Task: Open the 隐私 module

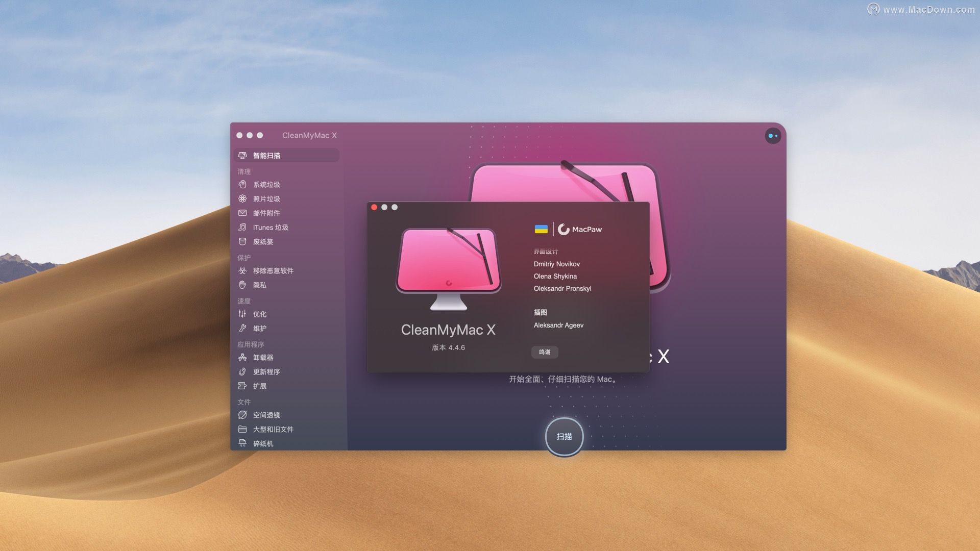Action: click(x=286, y=285)
